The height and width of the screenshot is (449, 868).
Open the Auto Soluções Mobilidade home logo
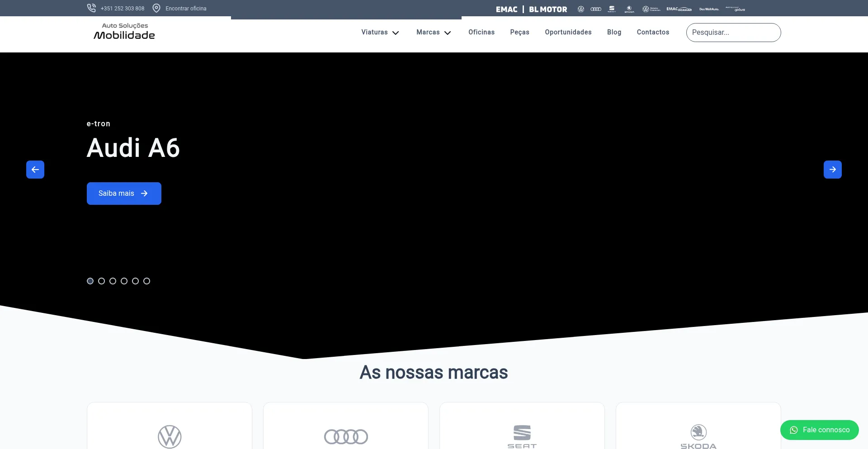[x=124, y=32]
